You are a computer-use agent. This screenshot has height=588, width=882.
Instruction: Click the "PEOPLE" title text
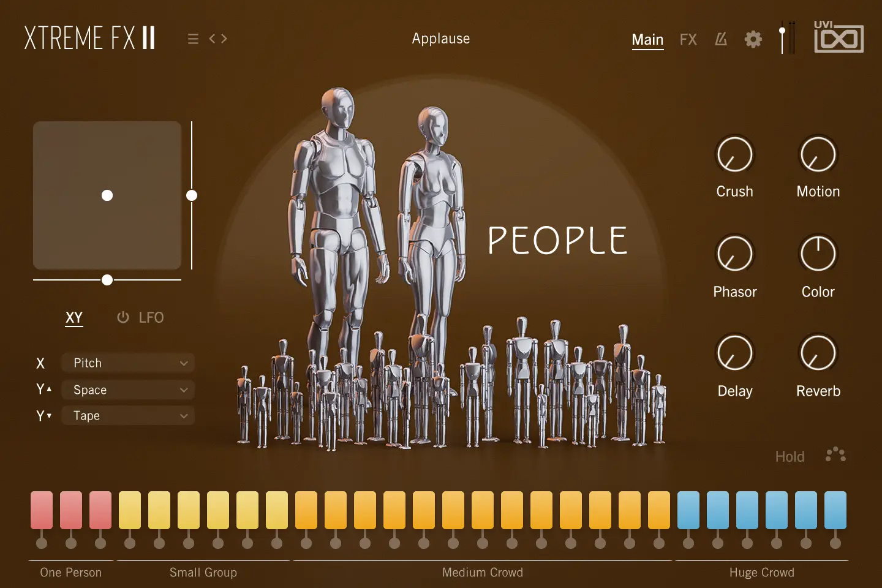point(557,240)
